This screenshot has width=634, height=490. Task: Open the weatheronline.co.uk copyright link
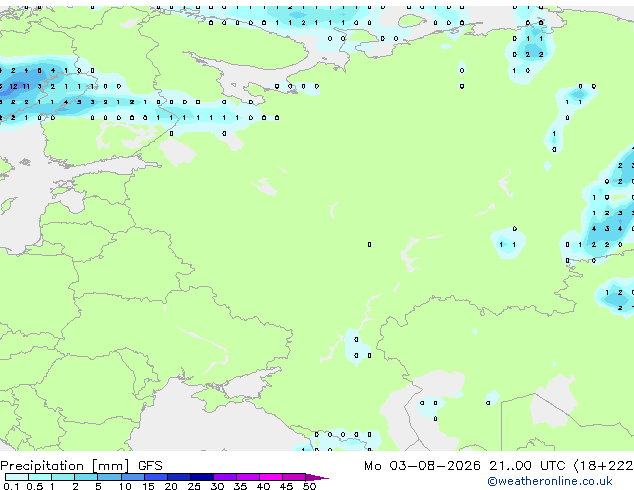tap(550, 481)
